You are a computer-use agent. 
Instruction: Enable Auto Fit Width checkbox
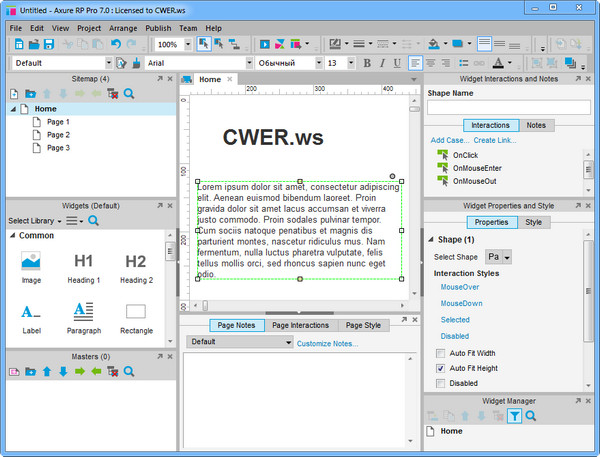(x=441, y=353)
